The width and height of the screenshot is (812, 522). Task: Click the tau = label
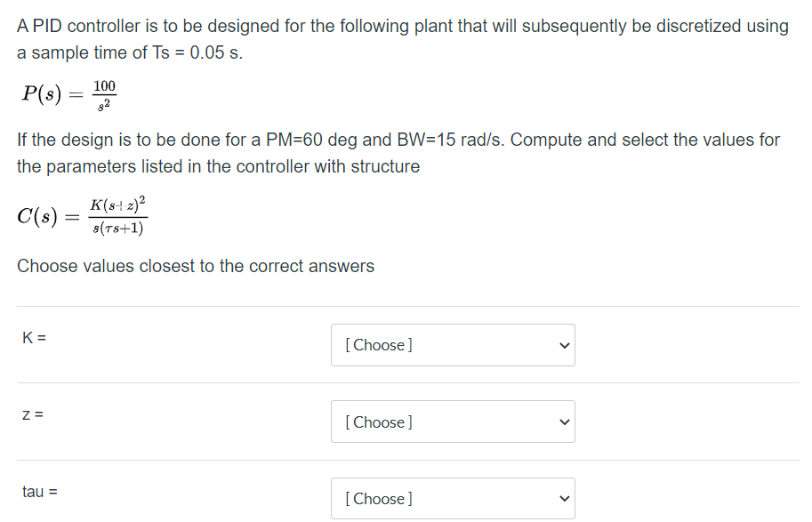[39, 491]
